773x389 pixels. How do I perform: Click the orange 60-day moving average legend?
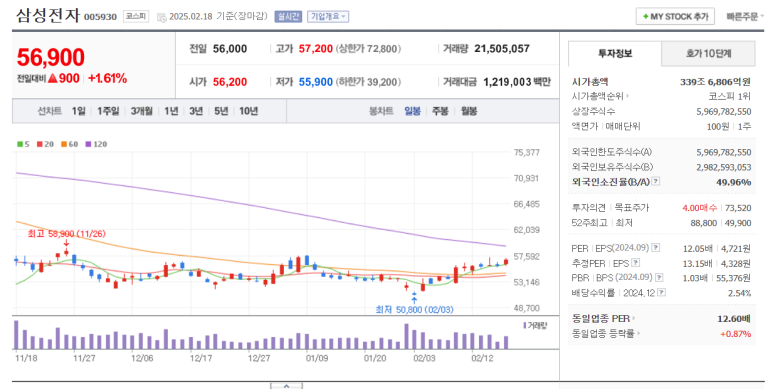click(70, 144)
